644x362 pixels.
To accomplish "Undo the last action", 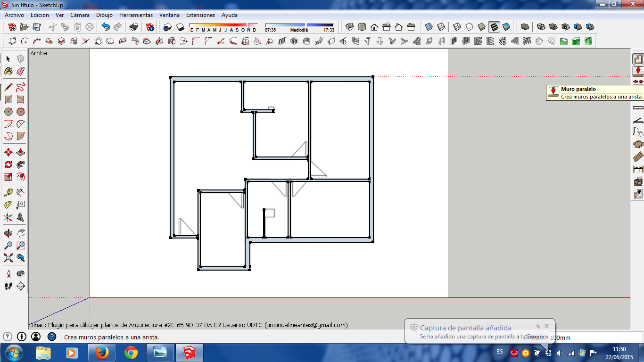I will point(105,27).
